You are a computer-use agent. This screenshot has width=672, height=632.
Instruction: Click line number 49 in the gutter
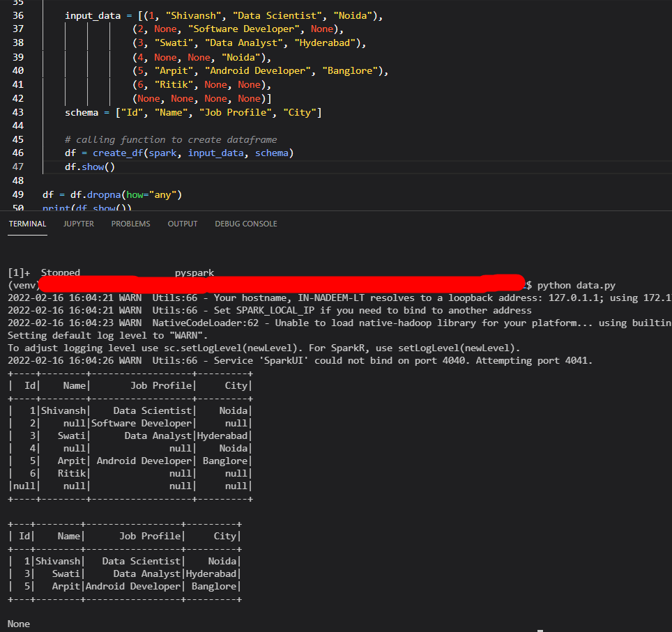[x=18, y=194]
